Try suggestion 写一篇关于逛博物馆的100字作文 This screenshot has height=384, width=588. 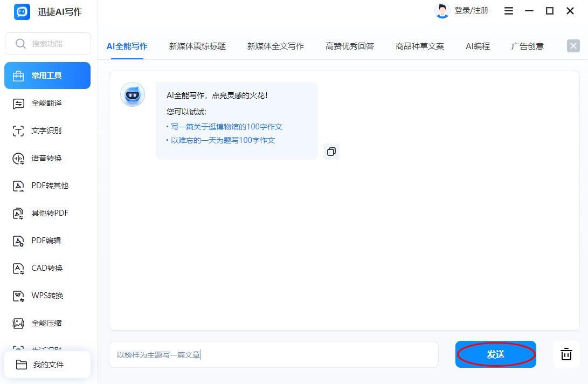(226, 127)
